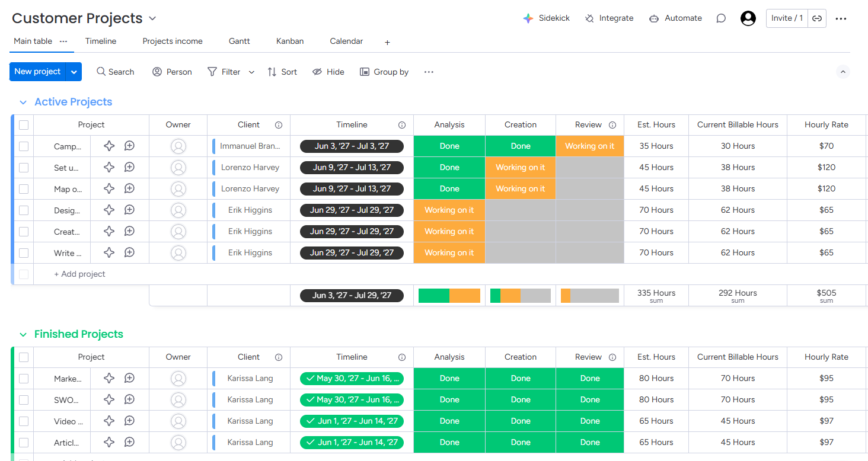Open the Projects income tab

pos(172,41)
